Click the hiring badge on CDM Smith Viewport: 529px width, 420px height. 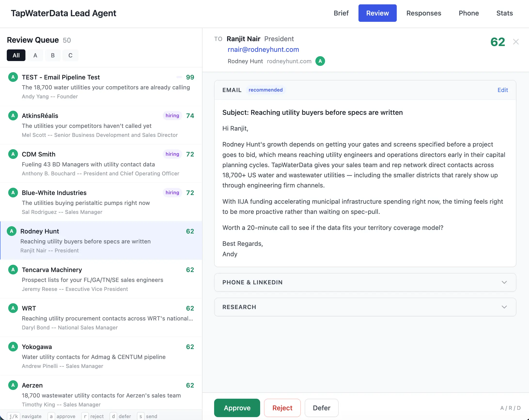click(x=172, y=154)
